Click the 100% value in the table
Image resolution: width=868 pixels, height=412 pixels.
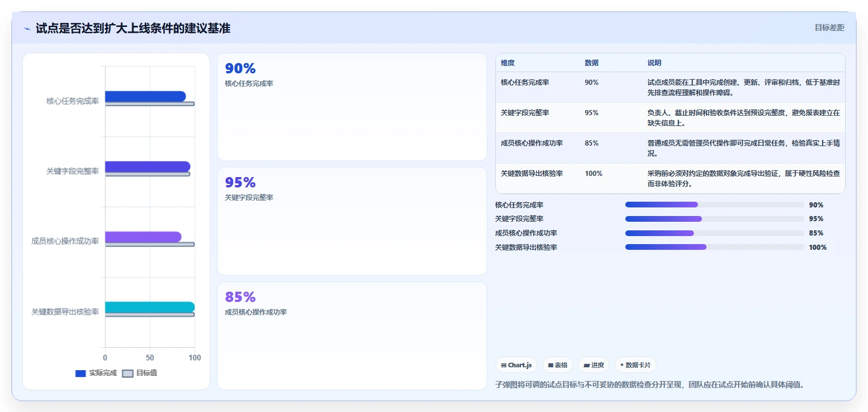coord(594,174)
